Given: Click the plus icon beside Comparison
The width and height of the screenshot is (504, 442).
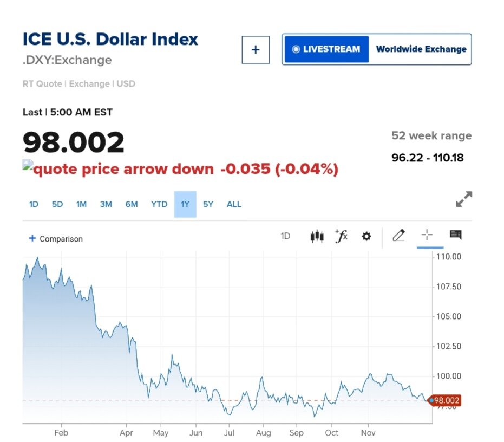Looking at the screenshot, I should [x=32, y=238].
